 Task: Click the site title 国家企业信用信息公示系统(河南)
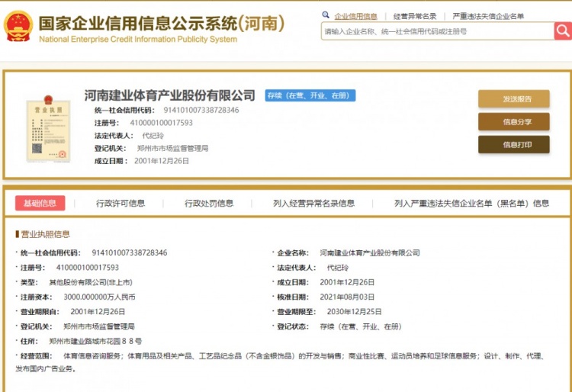pos(161,24)
